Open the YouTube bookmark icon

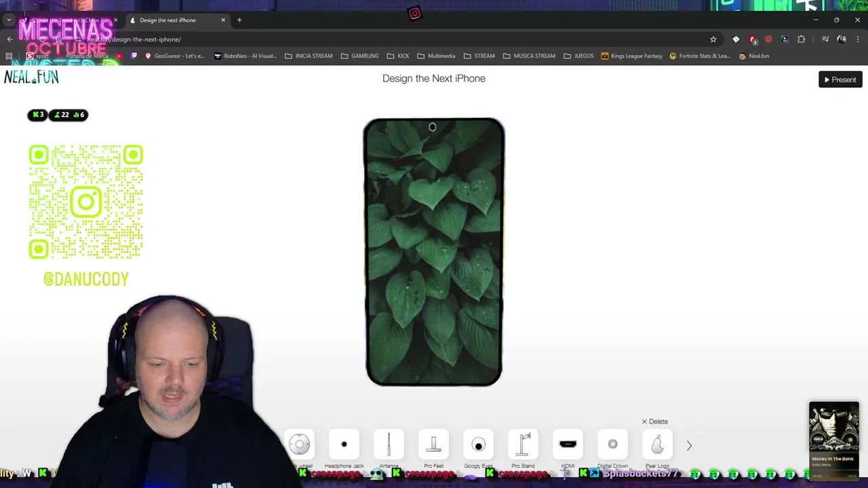click(120, 56)
